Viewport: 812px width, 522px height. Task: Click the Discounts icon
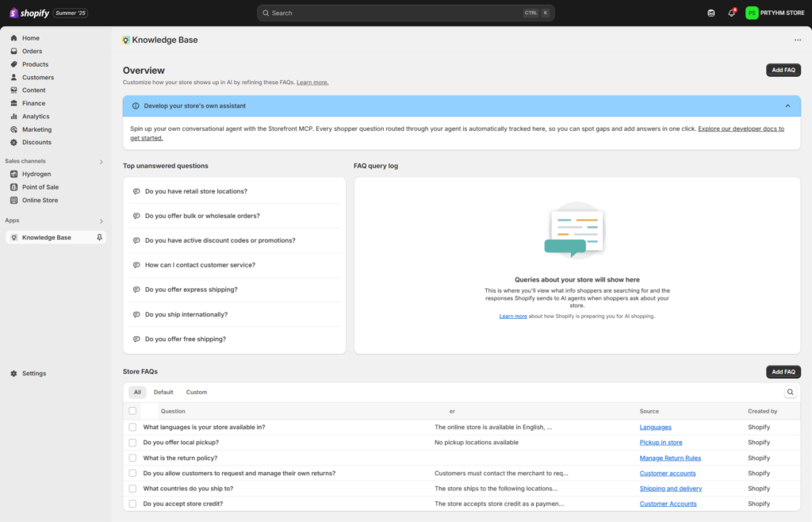tap(14, 143)
